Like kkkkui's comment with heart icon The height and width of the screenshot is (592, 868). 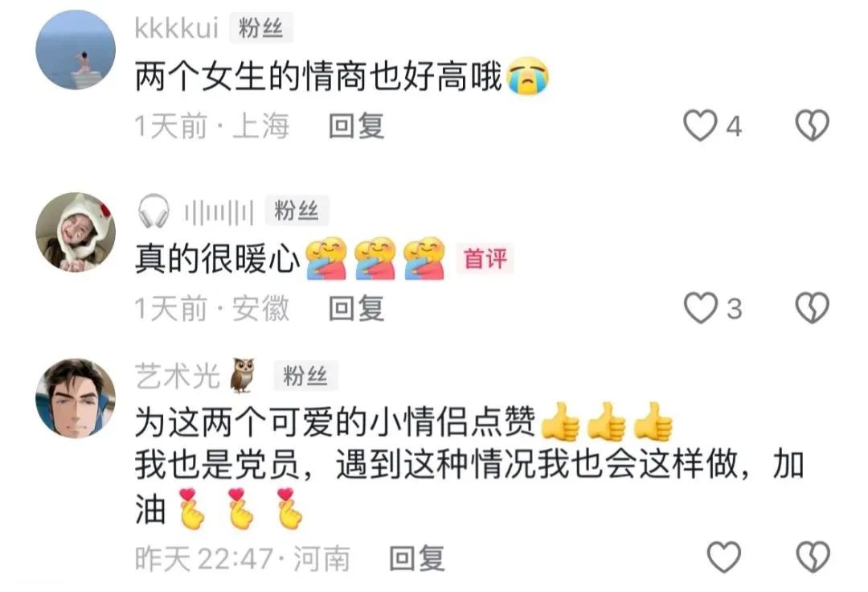(x=700, y=125)
